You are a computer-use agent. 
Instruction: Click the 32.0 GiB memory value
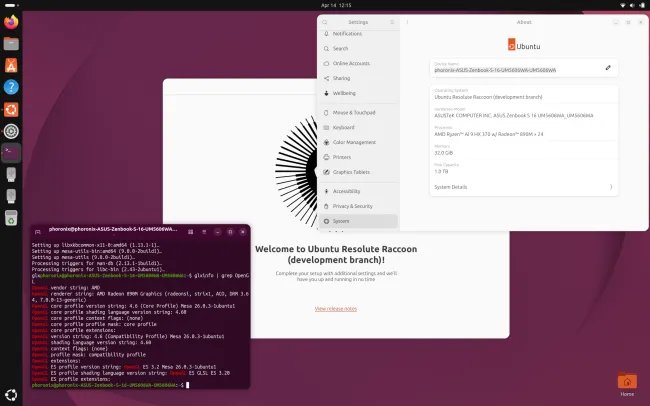point(444,153)
